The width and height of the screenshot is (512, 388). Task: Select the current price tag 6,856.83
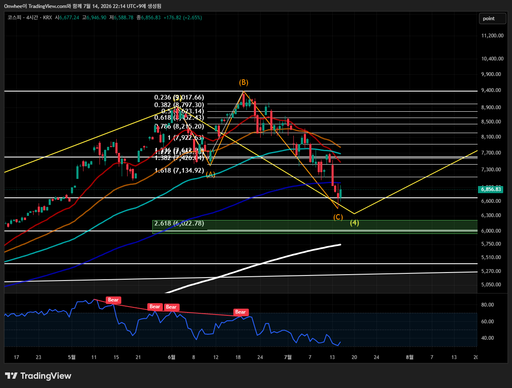[491, 189]
